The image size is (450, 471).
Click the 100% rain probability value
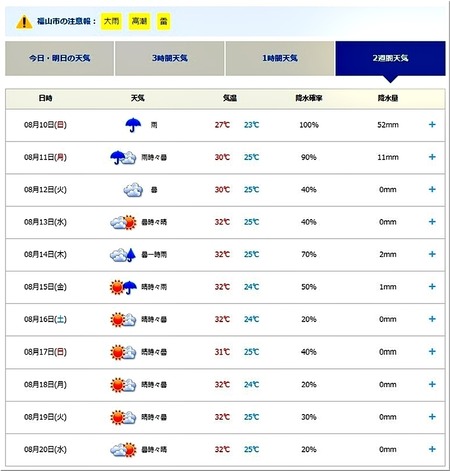pyautogui.click(x=309, y=125)
